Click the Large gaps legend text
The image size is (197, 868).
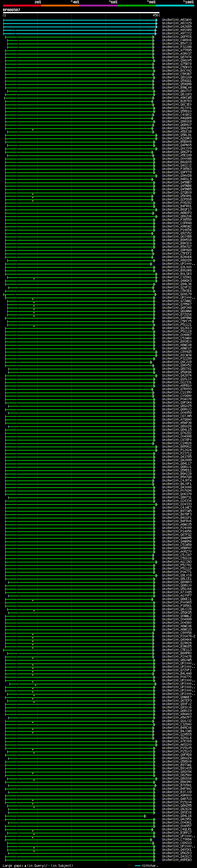pyautogui.click(x=38, y=866)
